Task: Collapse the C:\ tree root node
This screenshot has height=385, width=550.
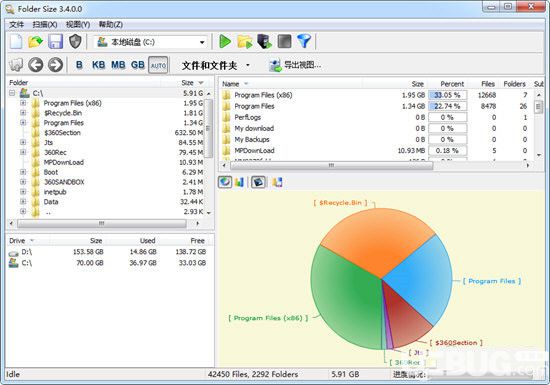Action: pos(12,93)
